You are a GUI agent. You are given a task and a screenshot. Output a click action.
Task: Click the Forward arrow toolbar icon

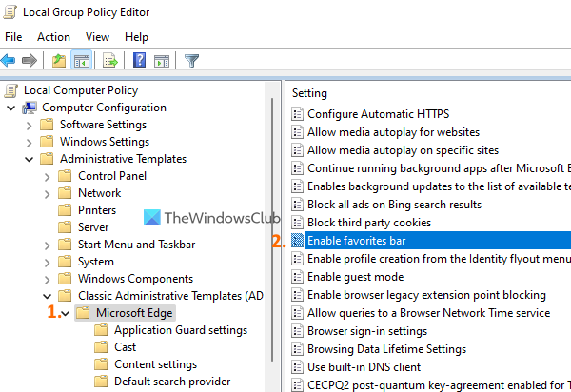(30, 61)
